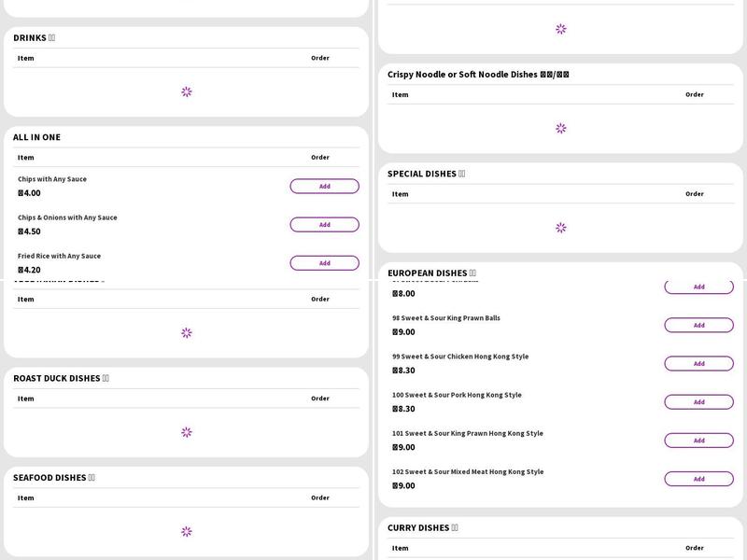Click the loading spinner under Roast Duck Dishes

click(187, 432)
